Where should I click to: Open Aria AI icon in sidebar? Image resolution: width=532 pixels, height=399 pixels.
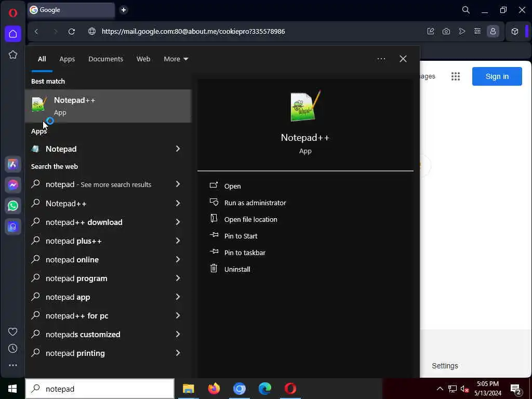tap(13, 164)
